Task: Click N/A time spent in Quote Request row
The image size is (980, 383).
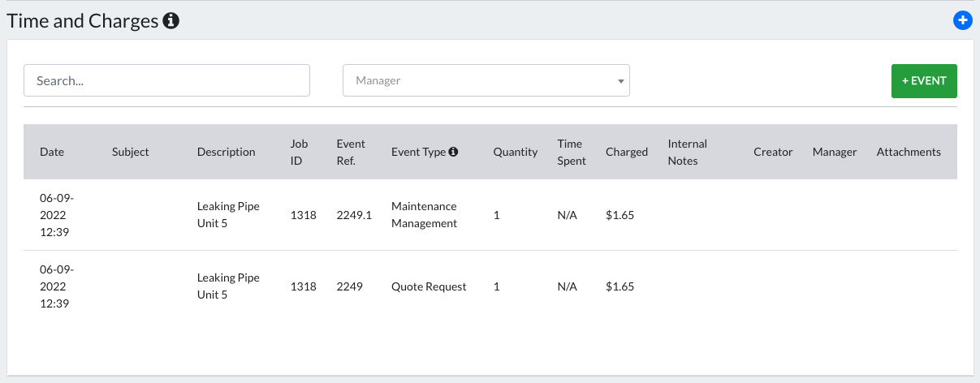Action: click(x=568, y=286)
